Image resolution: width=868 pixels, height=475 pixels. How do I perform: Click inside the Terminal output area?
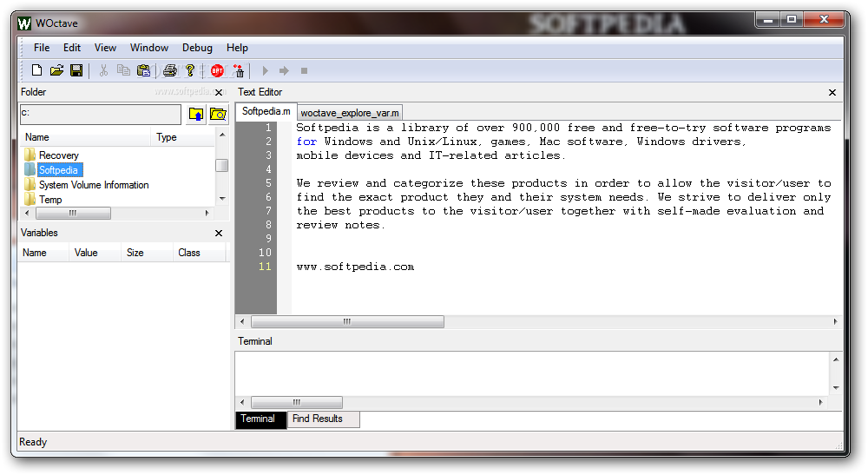531,373
